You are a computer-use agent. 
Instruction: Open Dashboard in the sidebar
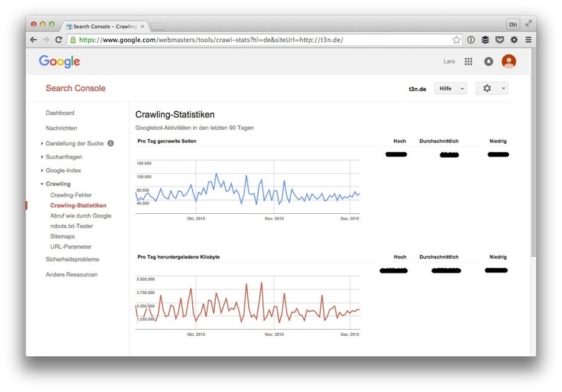click(x=60, y=113)
